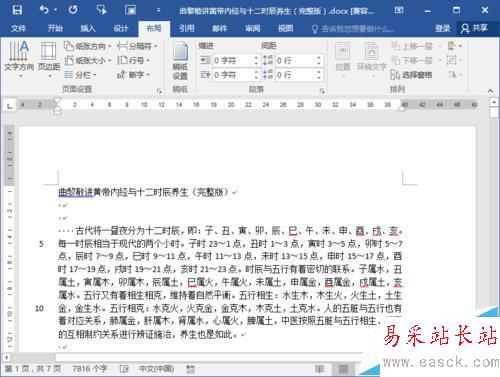Open 纸张方向 orientation dropdown
500x377 pixels.
click(x=87, y=46)
